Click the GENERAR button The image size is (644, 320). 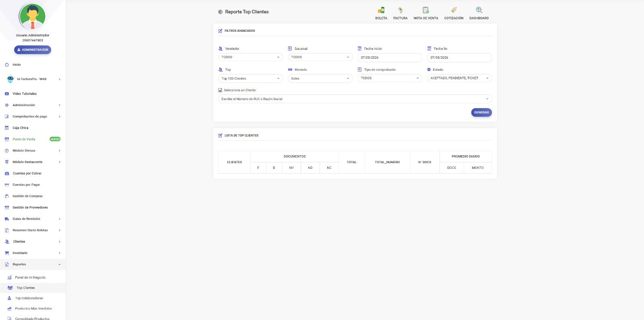point(481,113)
